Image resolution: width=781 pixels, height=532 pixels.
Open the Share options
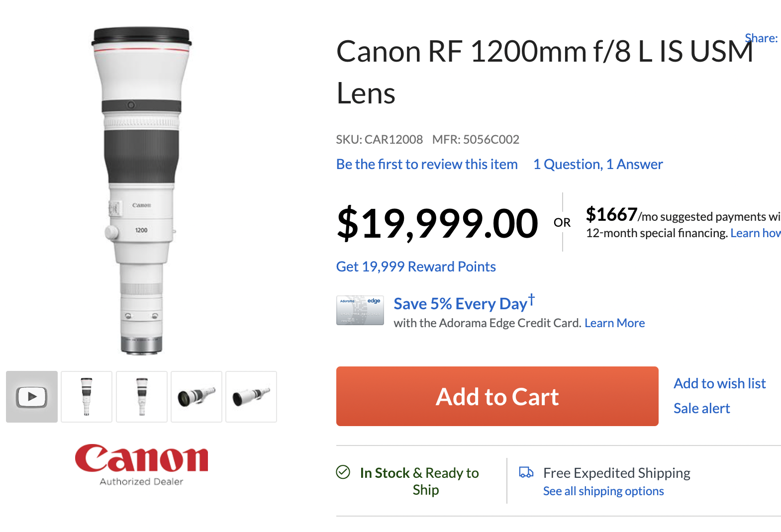[x=761, y=38]
